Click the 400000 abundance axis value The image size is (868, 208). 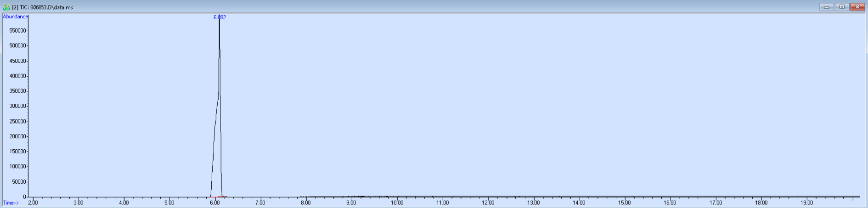(17, 76)
